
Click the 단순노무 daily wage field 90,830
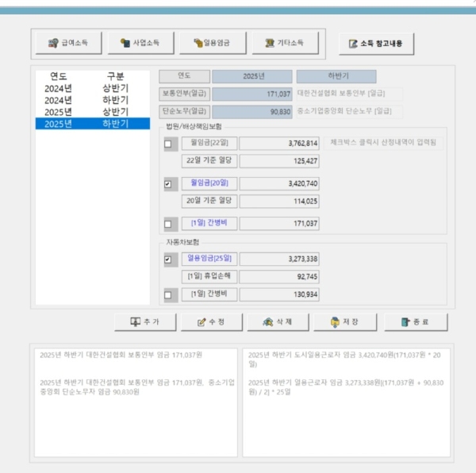[252, 112]
